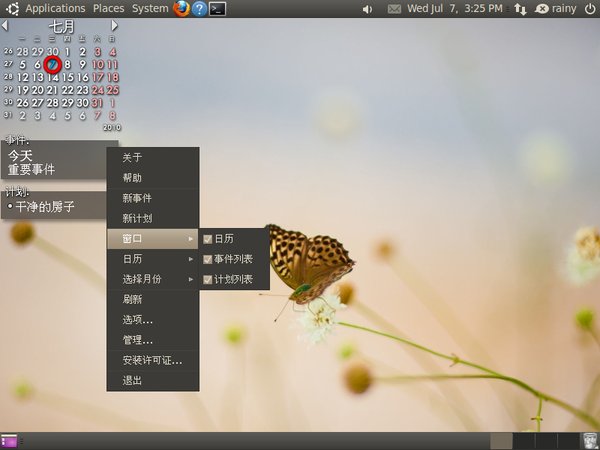Open the volume speaker control

pyautogui.click(x=367, y=9)
